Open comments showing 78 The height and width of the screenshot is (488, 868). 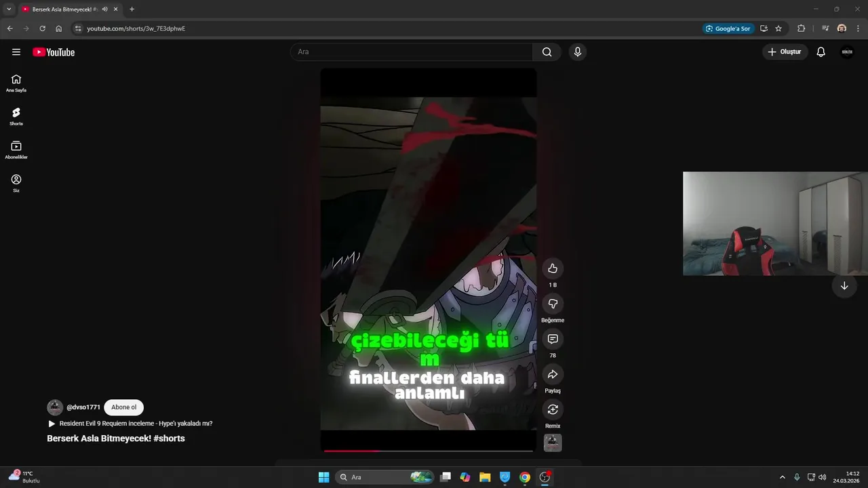(553, 339)
